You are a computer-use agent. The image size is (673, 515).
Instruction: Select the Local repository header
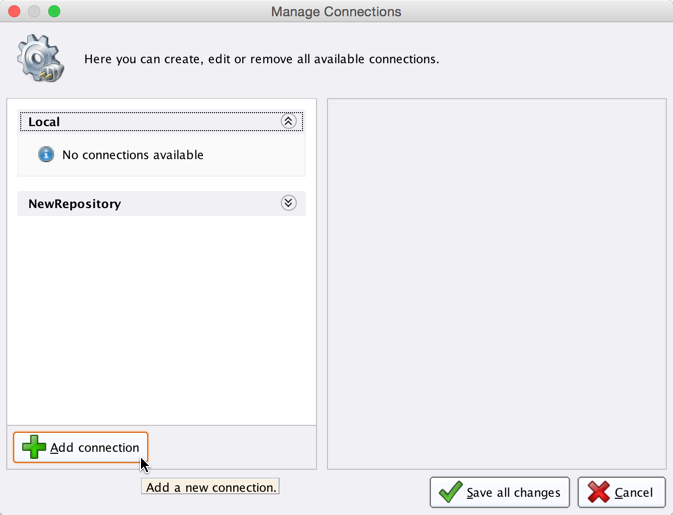click(x=44, y=122)
